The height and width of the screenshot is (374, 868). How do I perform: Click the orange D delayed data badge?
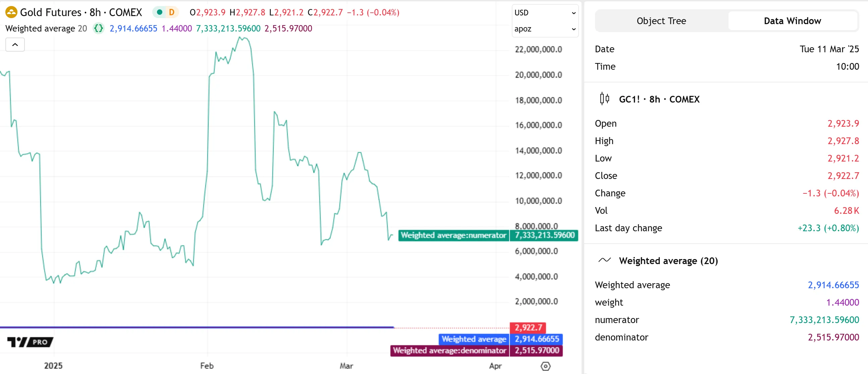pyautogui.click(x=171, y=12)
